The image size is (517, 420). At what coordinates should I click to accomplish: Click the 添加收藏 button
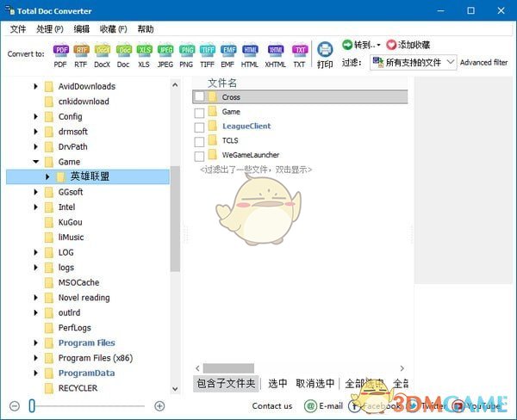pyautogui.click(x=408, y=45)
